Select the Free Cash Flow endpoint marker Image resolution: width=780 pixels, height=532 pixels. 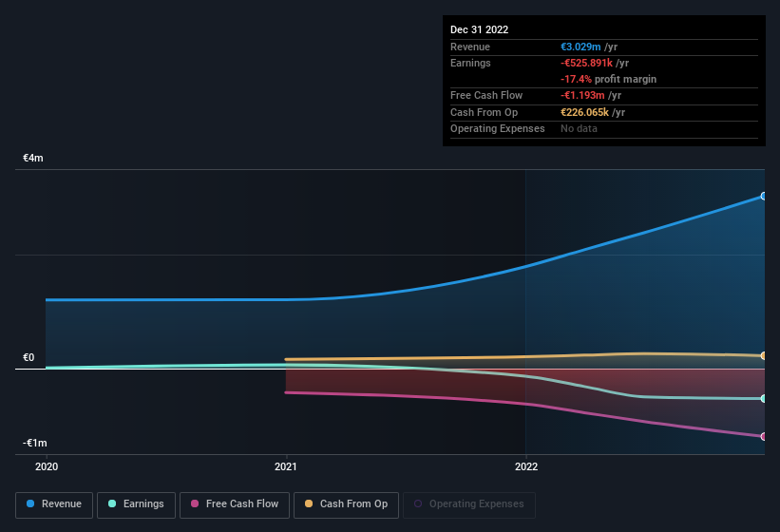point(763,437)
